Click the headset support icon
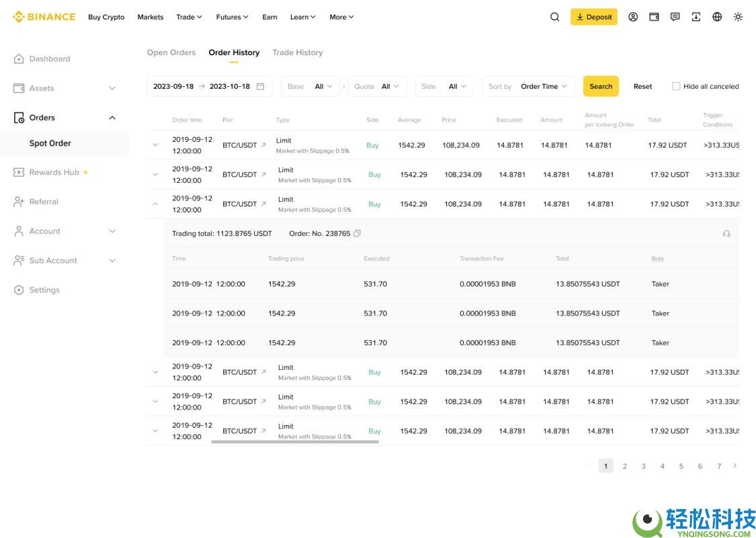The height and width of the screenshot is (538, 756). tap(726, 233)
